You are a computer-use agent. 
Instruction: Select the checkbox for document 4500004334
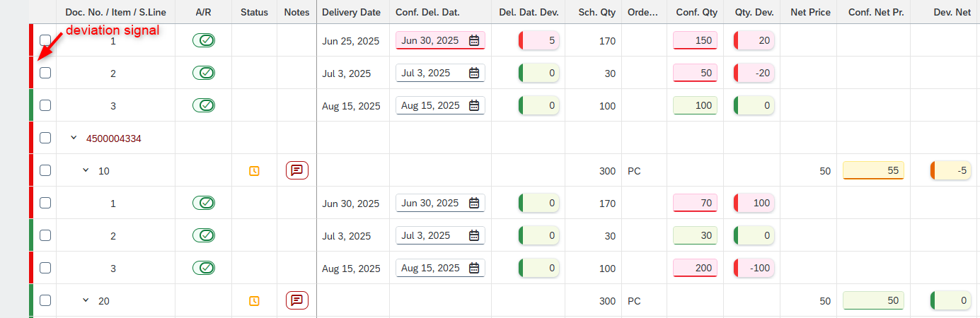click(45, 138)
